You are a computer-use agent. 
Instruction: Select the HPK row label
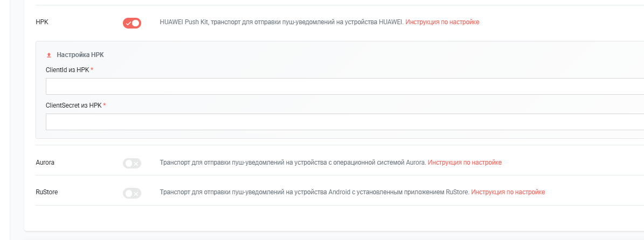[x=42, y=22]
